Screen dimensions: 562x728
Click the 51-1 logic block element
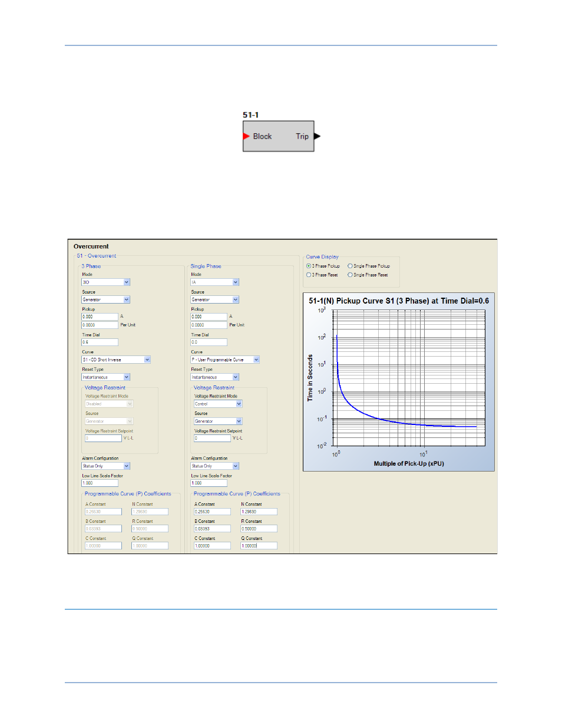click(x=279, y=136)
